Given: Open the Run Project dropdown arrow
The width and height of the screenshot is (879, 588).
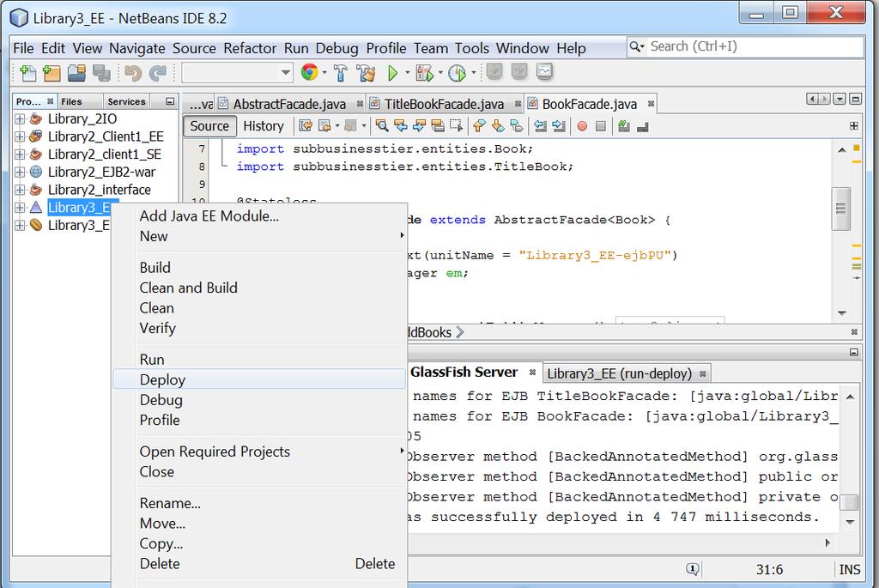Looking at the screenshot, I should click(407, 73).
